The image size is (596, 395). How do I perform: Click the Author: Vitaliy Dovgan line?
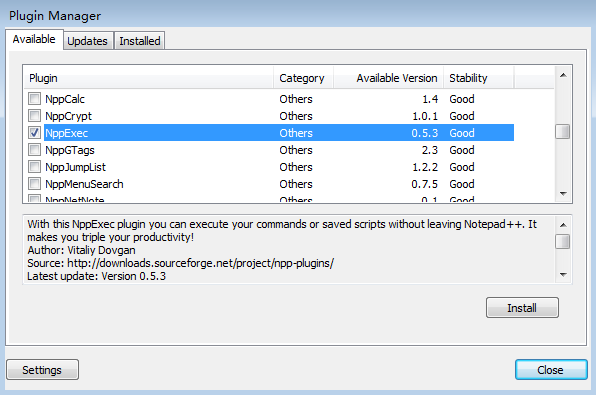(81, 250)
